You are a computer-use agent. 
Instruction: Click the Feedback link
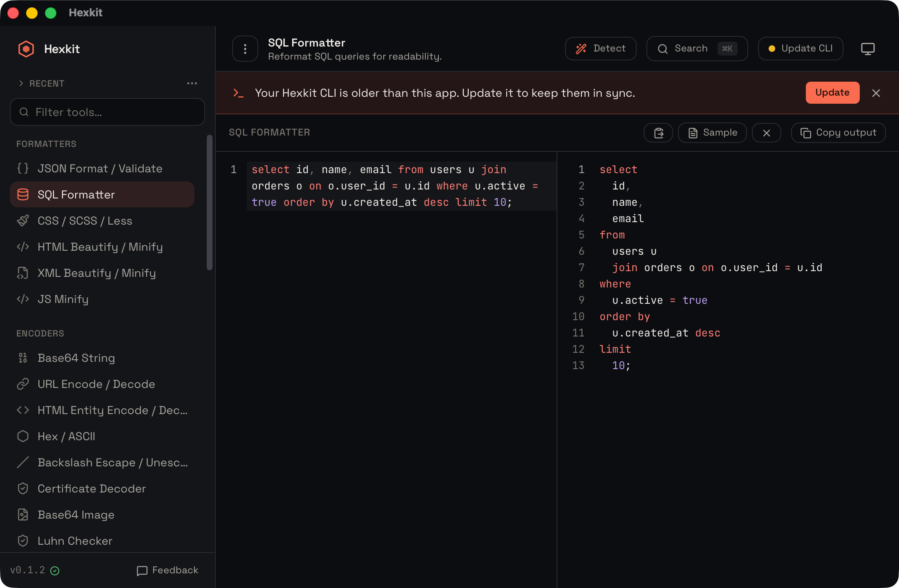pyautogui.click(x=168, y=570)
